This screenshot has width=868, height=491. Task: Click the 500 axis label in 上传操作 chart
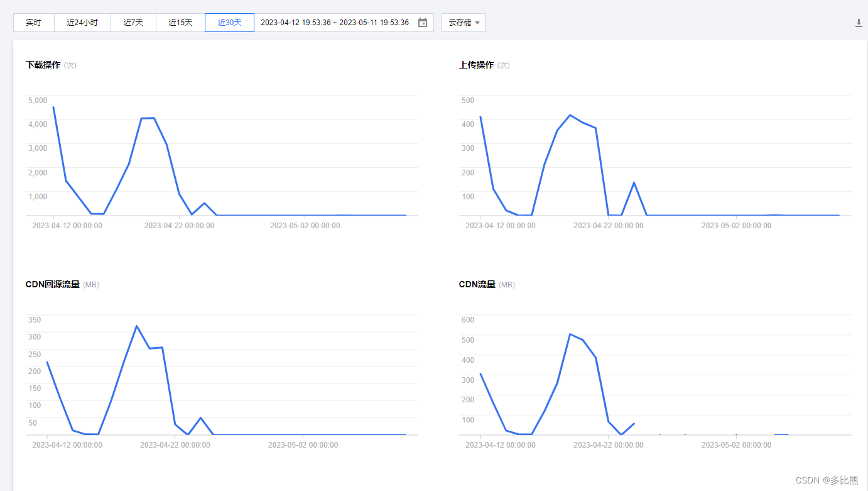pos(468,101)
